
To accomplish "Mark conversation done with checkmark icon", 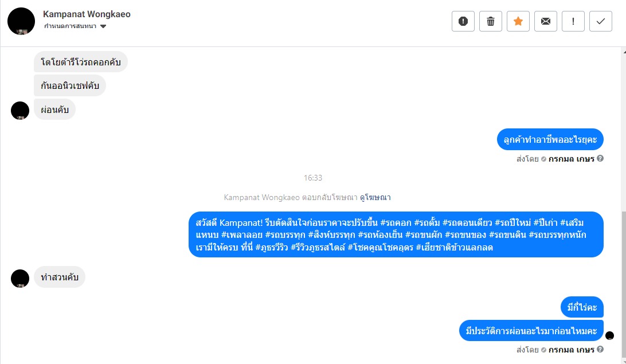I will (601, 21).
